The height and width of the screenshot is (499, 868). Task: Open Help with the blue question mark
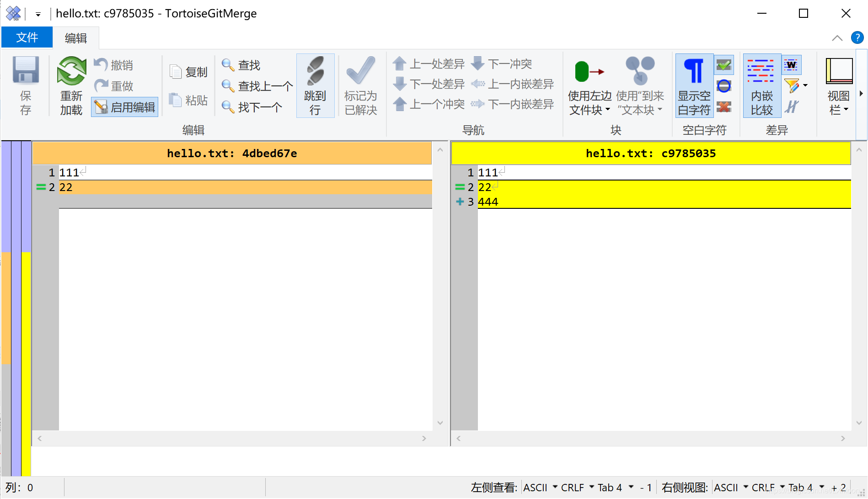(857, 37)
